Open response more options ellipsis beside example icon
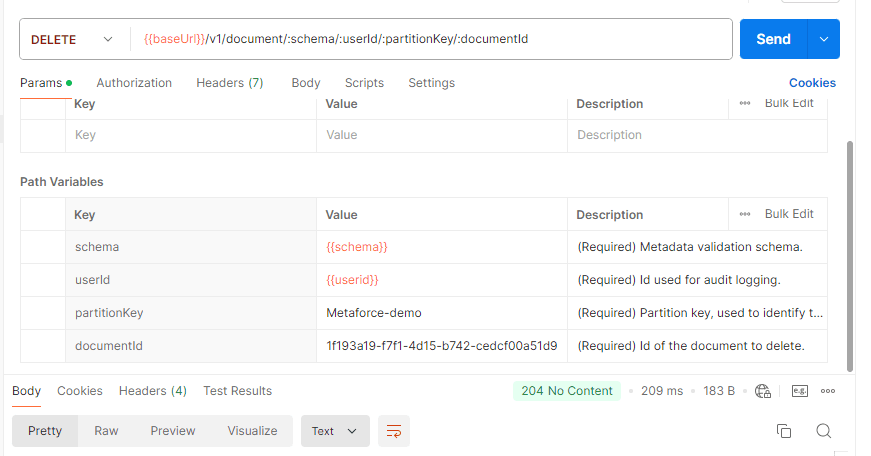This screenshot has height=456, width=871. click(827, 391)
